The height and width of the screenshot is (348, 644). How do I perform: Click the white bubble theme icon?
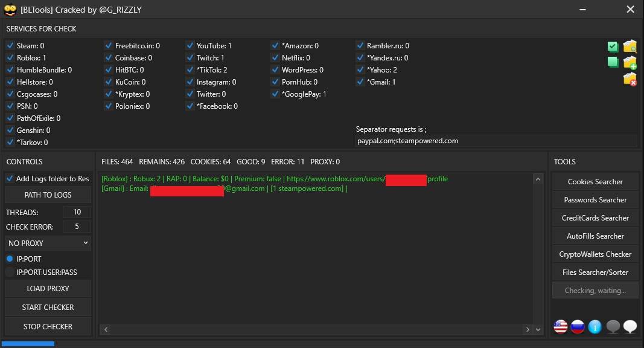coord(630,327)
